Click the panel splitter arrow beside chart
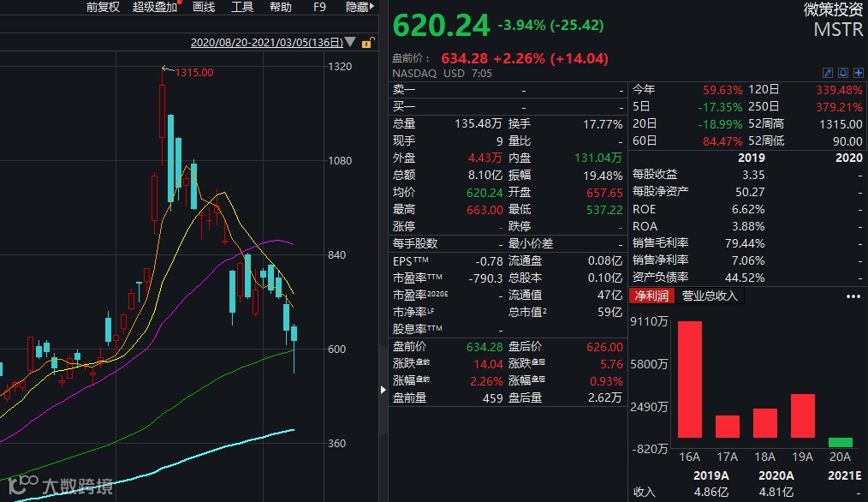The width and height of the screenshot is (868, 502). point(383,390)
